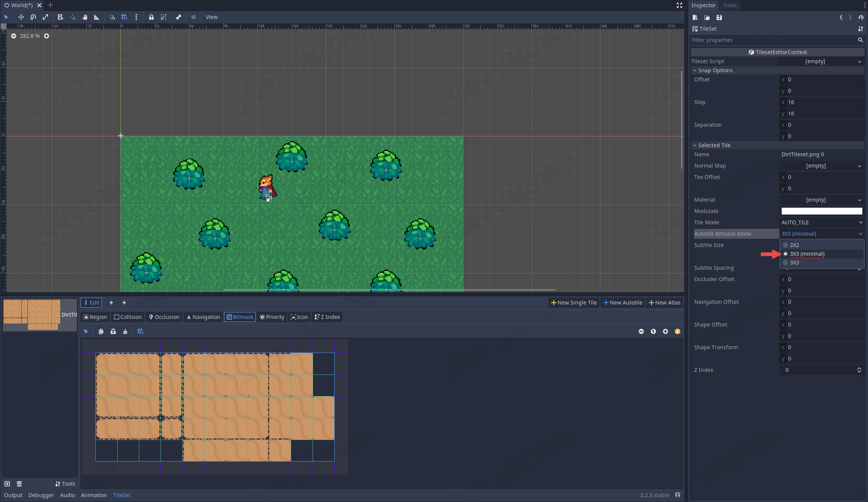Toggle the Edit button in TileSet panel

[x=91, y=303]
